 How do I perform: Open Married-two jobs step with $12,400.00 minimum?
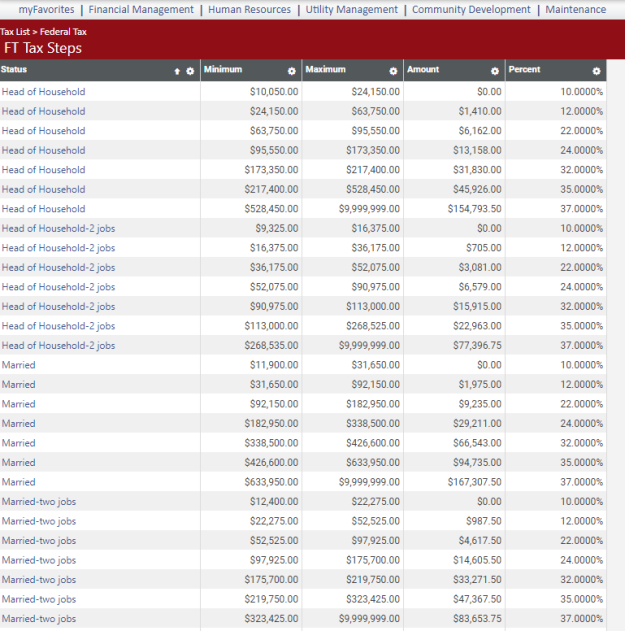click(x=38, y=502)
